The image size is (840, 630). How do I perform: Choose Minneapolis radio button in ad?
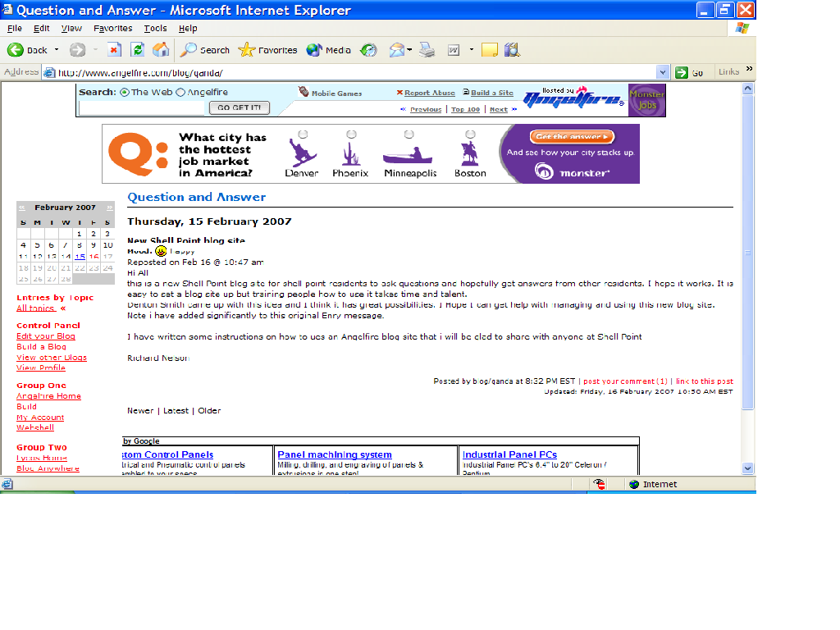click(409, 135)
